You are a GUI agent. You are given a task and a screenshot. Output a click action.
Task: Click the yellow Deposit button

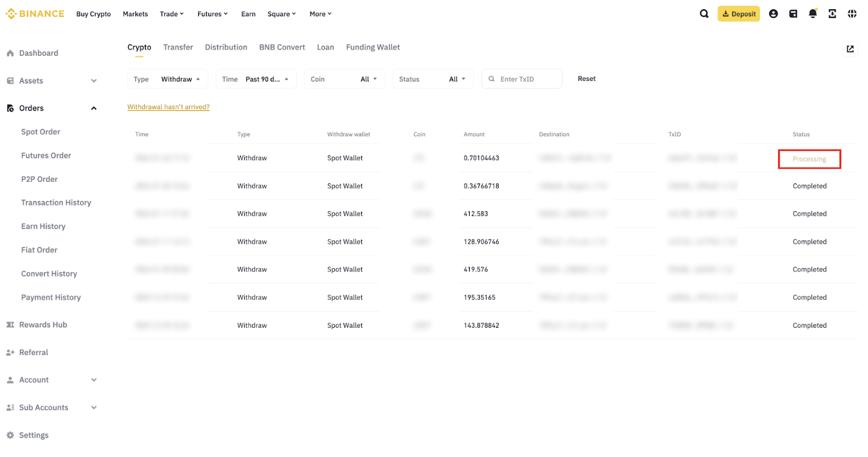coord(739,14)
